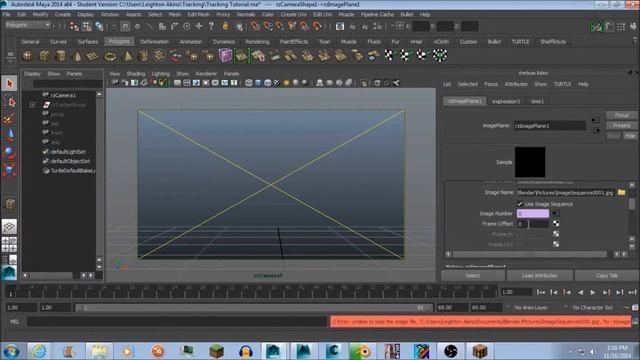Click Frame Out checkered connection button
This screenshot has width=640, height=360.
point(556,244)
